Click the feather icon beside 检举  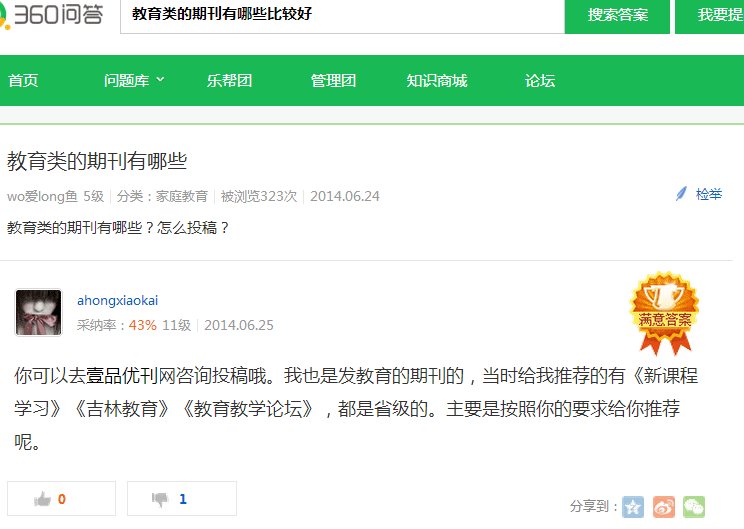tap(681, 194)
